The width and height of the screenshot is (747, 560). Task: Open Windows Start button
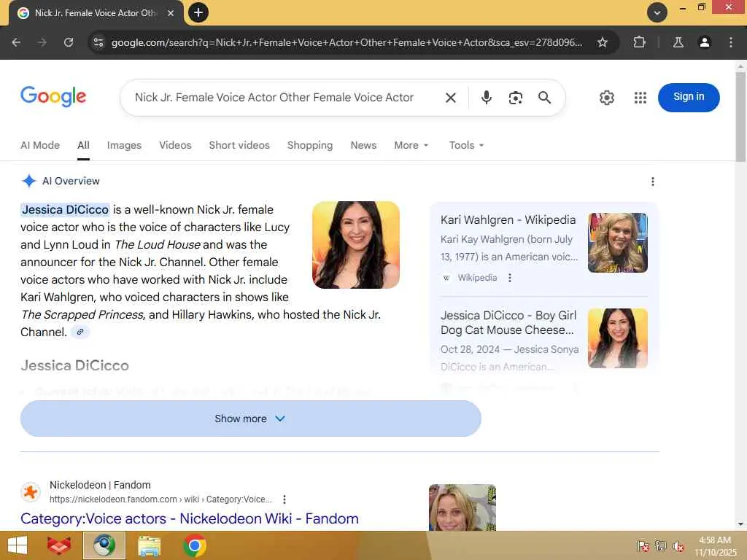[x=18, y=545]
